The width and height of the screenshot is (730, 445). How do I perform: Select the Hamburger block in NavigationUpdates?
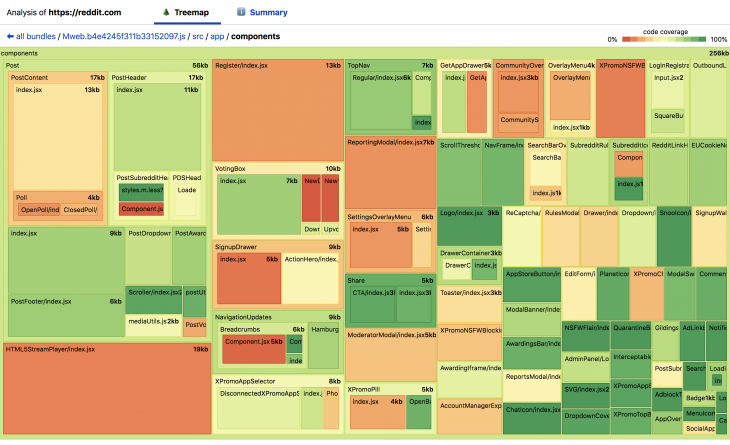click(x=324, y=346)
